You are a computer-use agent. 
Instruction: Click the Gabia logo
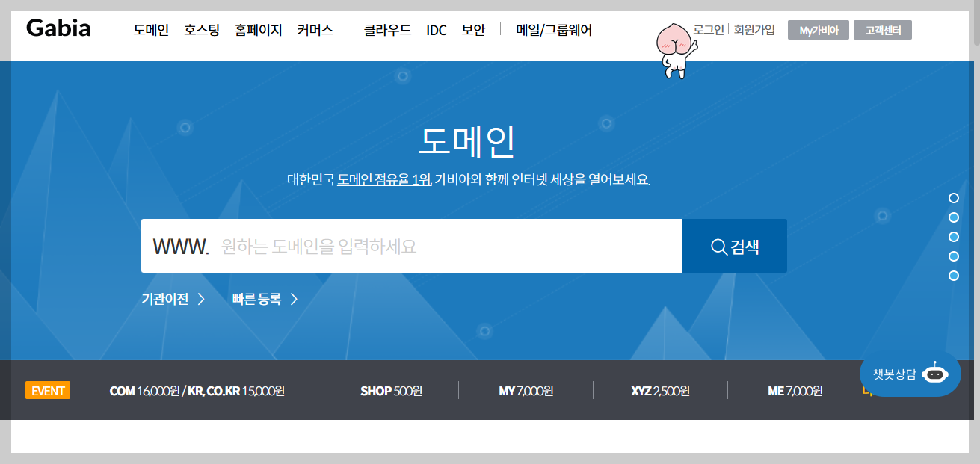coord(58,28)
